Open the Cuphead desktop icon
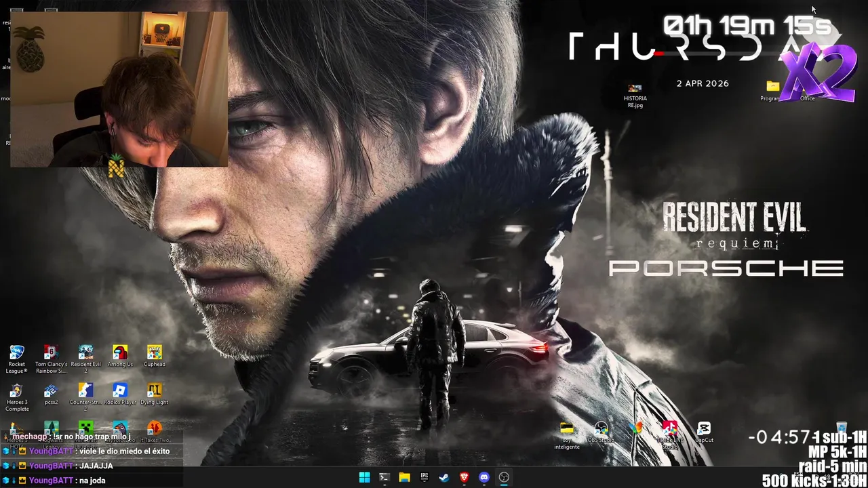The width and height of the screenshot is (868, 488). 155,357
